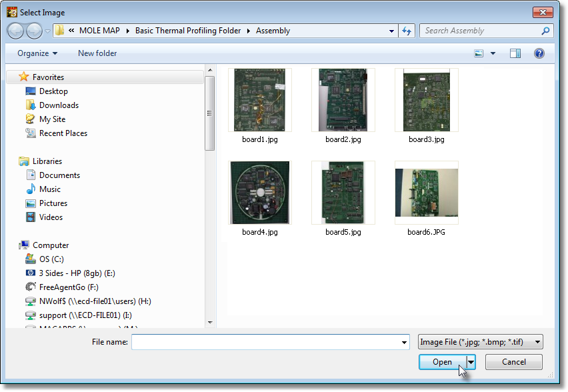Click the Documents library icon
The height and width of the screenshot is (392, 568).
click(x=31, y=175)
